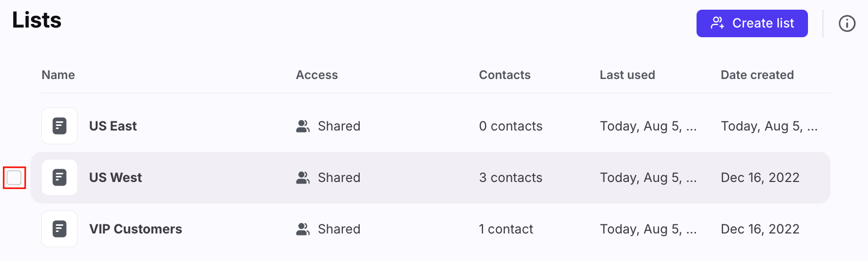868x261 pixels.
Task: Open the US East list
Action: 113,126
